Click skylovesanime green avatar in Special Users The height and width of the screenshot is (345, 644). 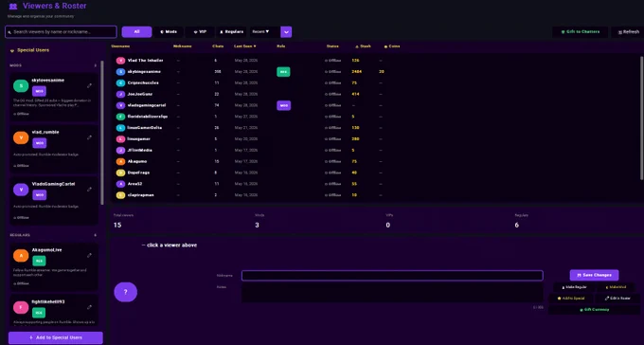(x=21, y=85)
